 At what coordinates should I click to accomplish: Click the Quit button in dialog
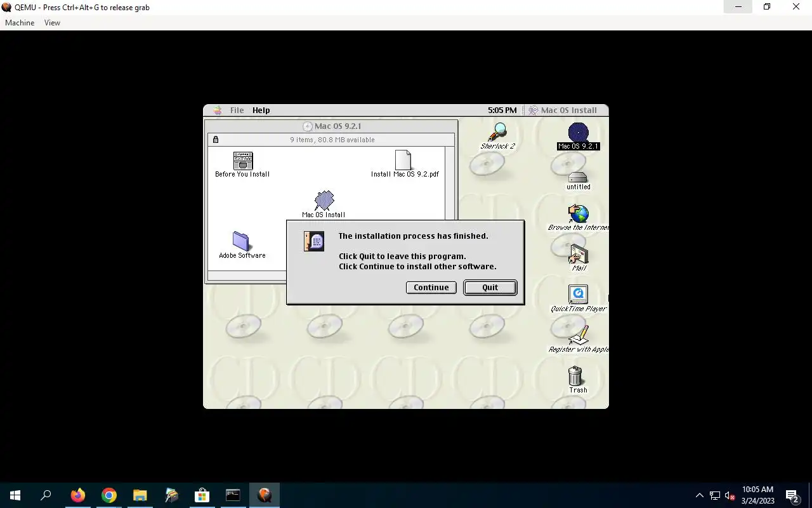point(490,288)
